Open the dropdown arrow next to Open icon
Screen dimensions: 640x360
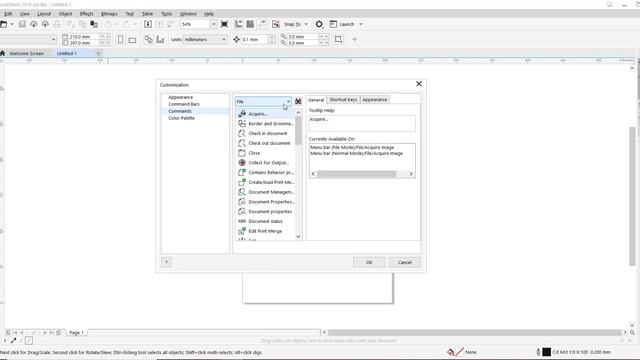[12, 24]
